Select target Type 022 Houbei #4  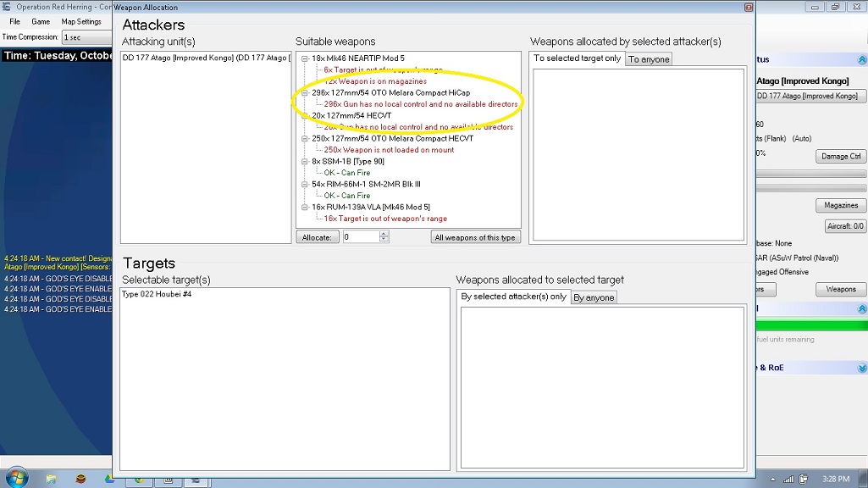[x=157, y=294]
